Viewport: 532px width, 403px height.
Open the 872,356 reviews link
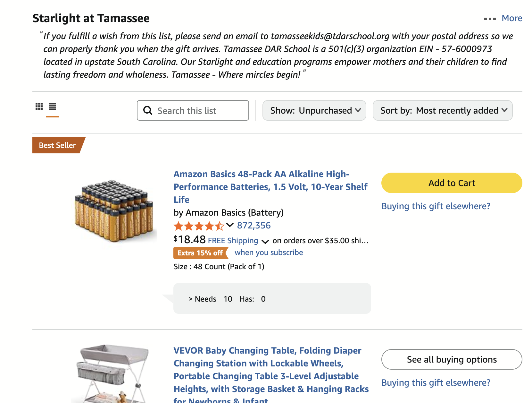tap(254, 226)
